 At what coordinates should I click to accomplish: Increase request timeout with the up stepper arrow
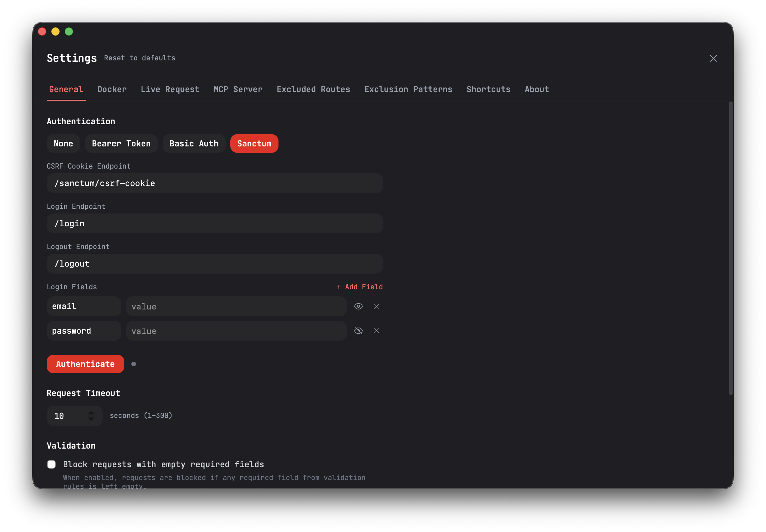91,413
